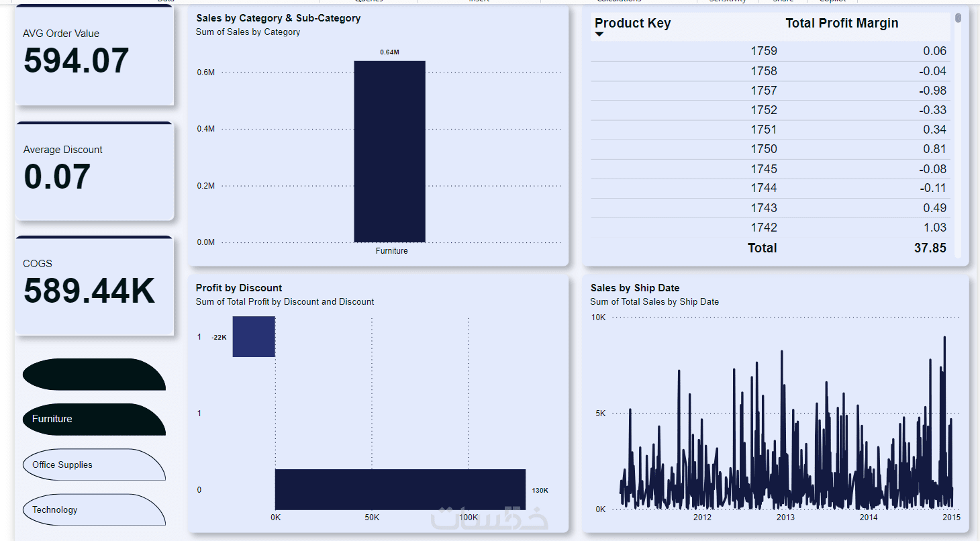Click the sort arrow under Product Key

pyautogui.click(x=599, y=35)
